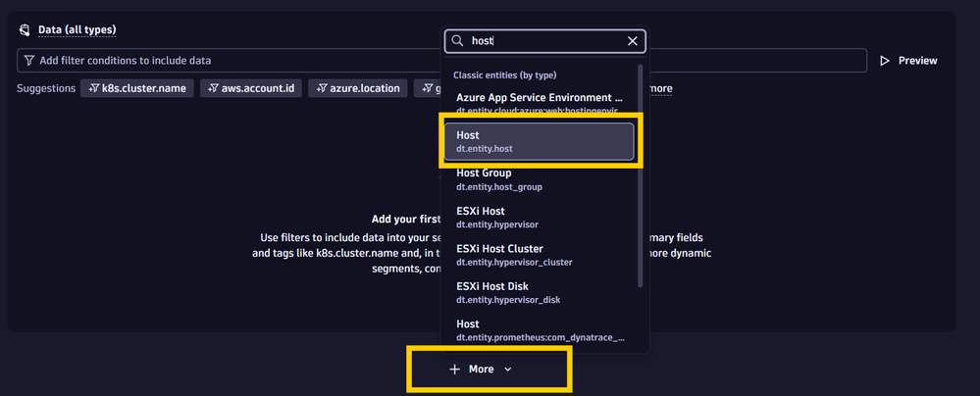Screen dimensions: 980x396
Task: Click the magnifier icon in search box
Action: point(457,40)
